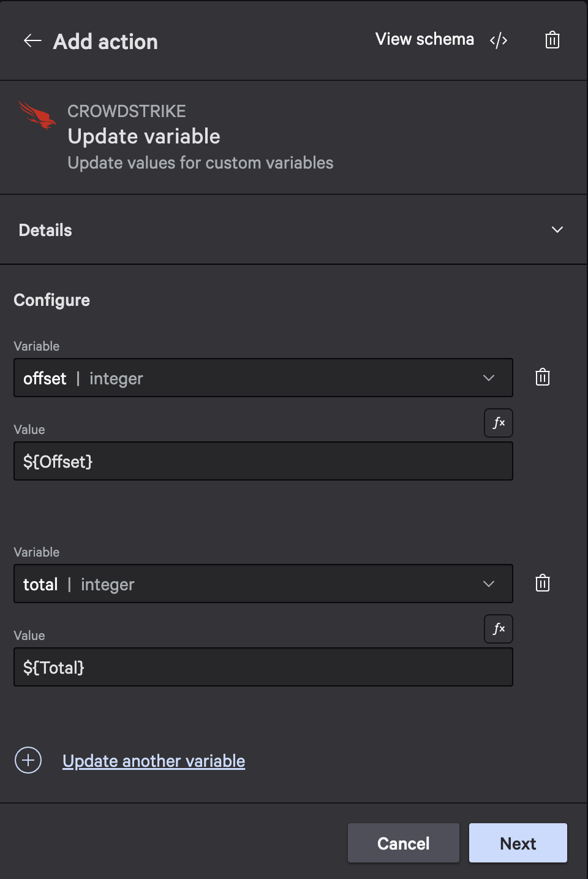Delete the action via the top trash icon
The height and width of the screenshot is (879, 588).
click(x=552, y=40)
